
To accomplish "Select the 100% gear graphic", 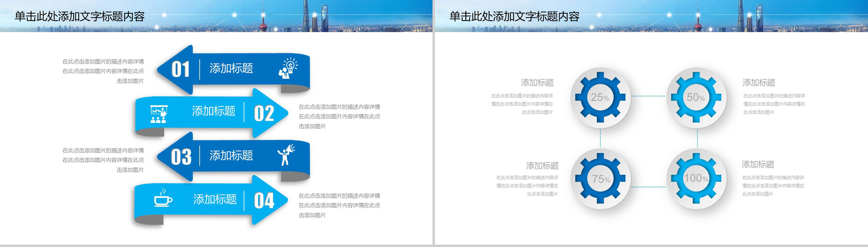I will tap(696, 178).
